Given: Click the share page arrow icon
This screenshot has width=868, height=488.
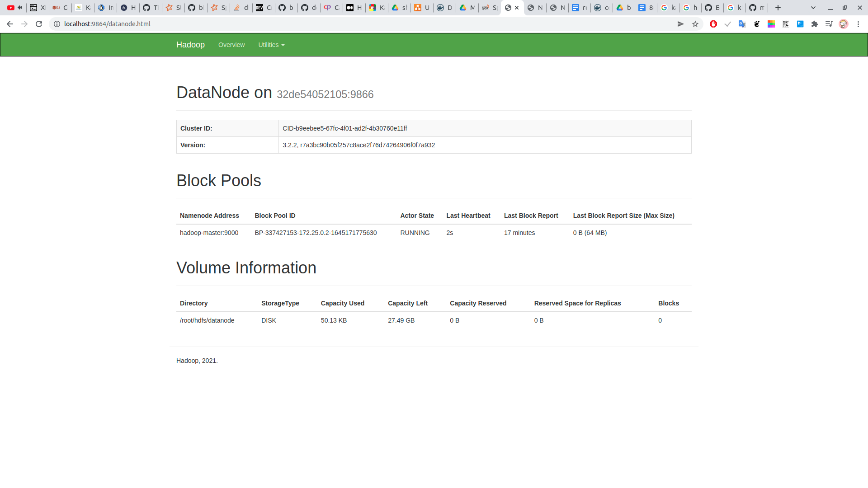Looking at the screenshot, I should coord(680,24).
